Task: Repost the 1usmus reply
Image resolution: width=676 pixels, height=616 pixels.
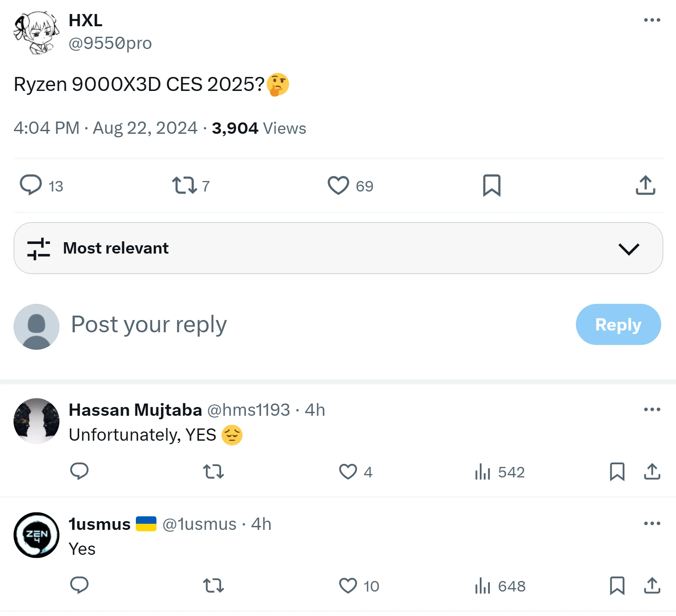Action: (x=213, y=586)
